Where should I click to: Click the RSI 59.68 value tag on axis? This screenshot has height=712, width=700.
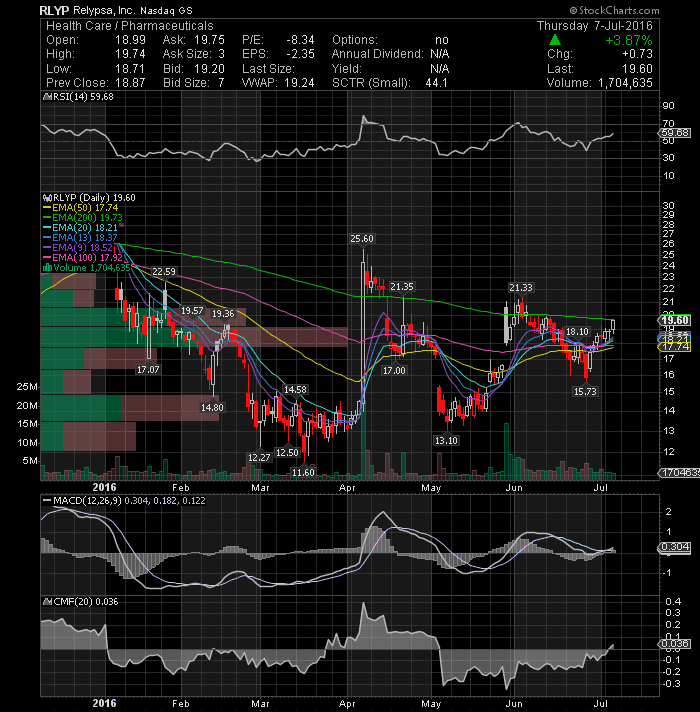coord(674,133)
